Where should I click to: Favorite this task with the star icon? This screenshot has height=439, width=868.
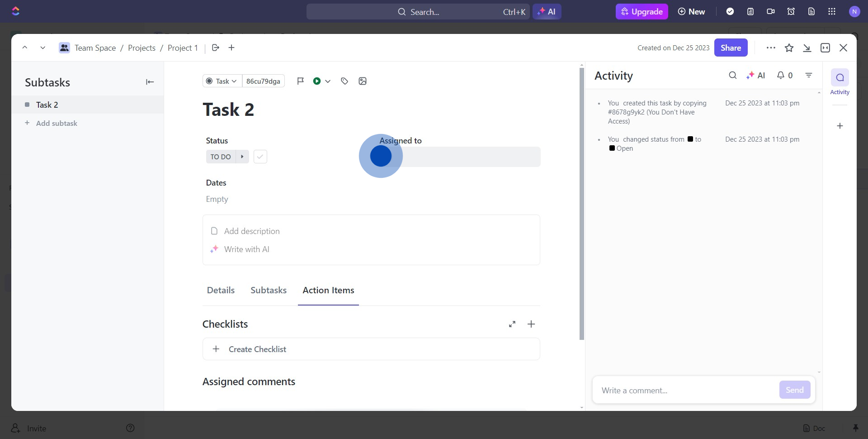[x=789, y=48]
